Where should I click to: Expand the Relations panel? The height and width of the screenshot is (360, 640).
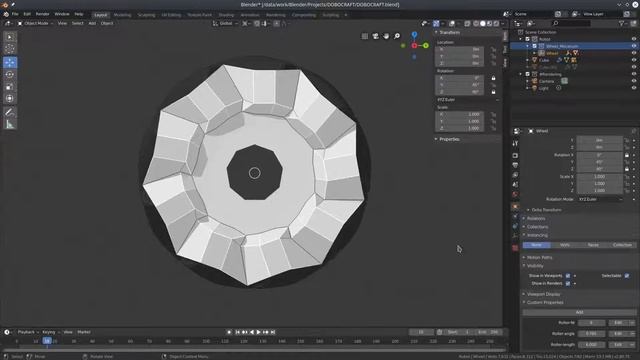click(536, 218)
